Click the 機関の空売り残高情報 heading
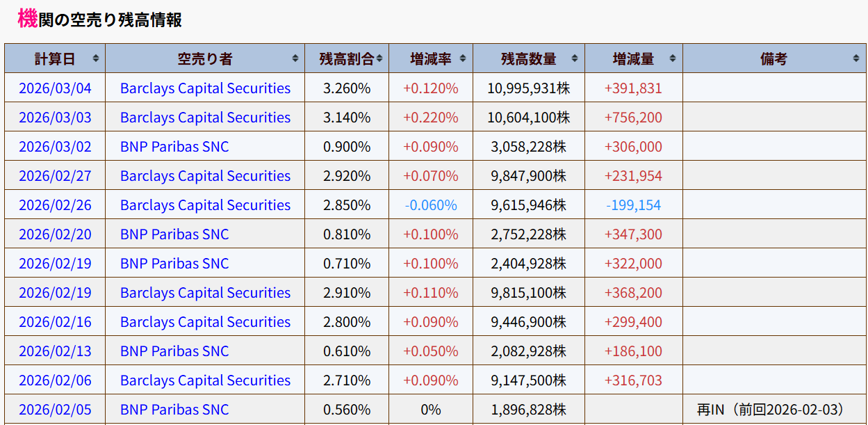868x425 pixels. pos(99,19)
